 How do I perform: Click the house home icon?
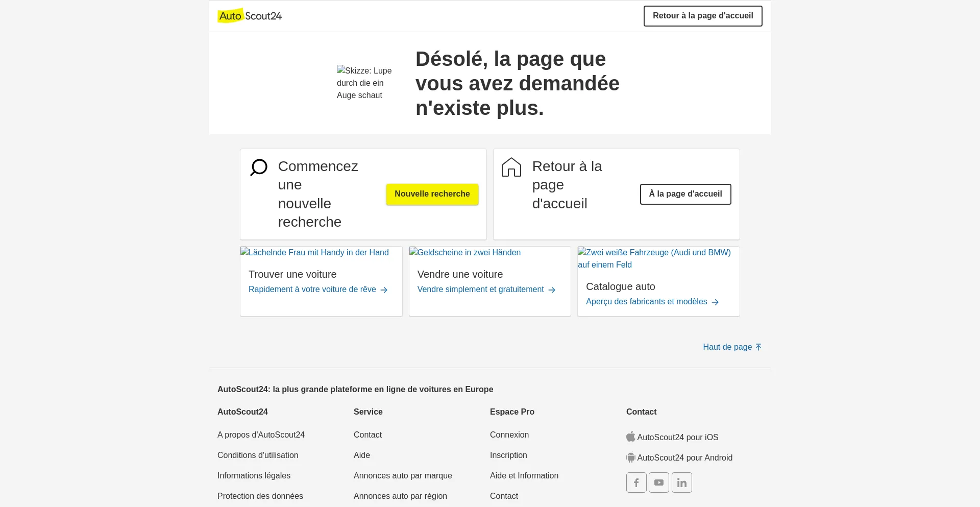[x=511, y=167]
